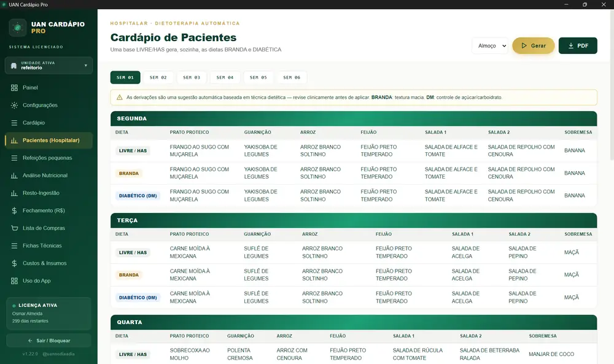This screenshot has height=364, width=614.
Task: Click CARNE MOÍDA À MEXICANA in Terça LIVRE / HAS row
Action: point(190,252)
